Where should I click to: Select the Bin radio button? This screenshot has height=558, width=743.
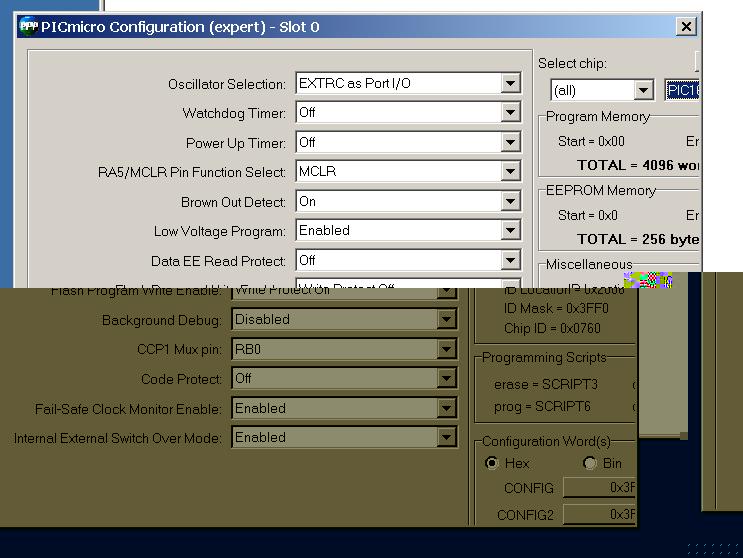(x=589, y=463)
